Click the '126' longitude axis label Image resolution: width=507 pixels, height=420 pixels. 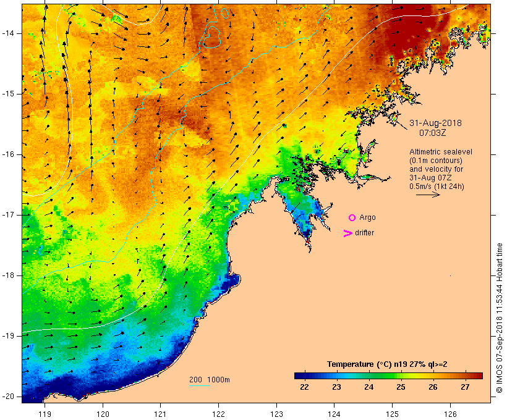point(450,414)
